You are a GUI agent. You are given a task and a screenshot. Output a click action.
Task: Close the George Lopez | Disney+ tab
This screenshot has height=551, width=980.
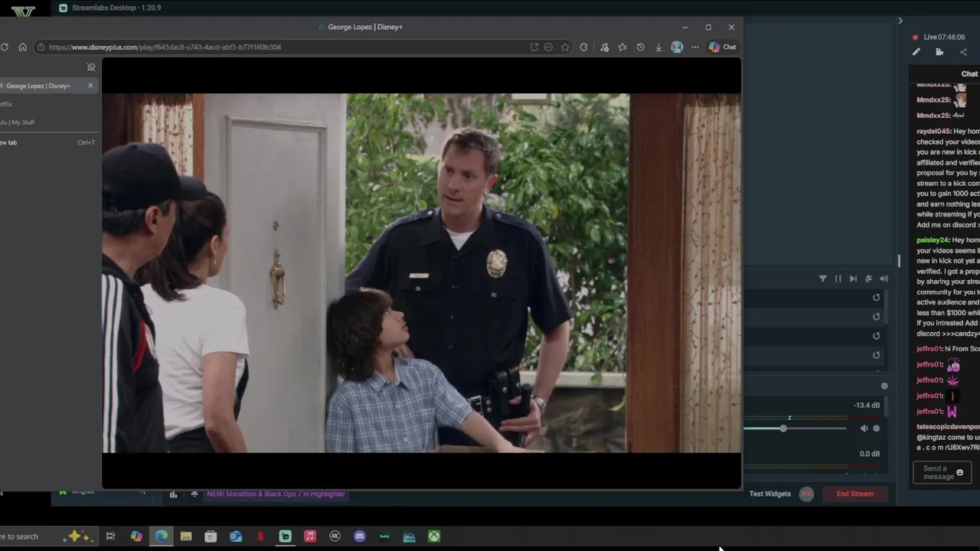point(90,86)
